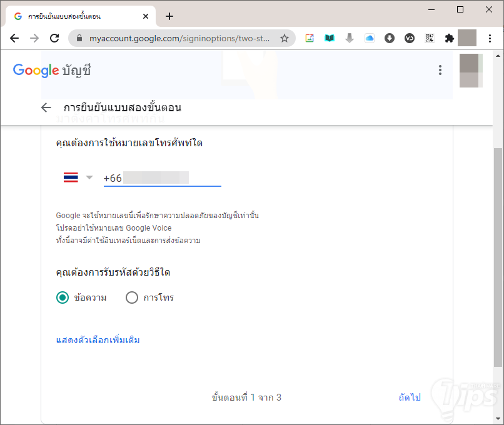The width and height of the screenshot is (504, 425).
Task: Click the +66 phone number field
Action: click(163, 178)
